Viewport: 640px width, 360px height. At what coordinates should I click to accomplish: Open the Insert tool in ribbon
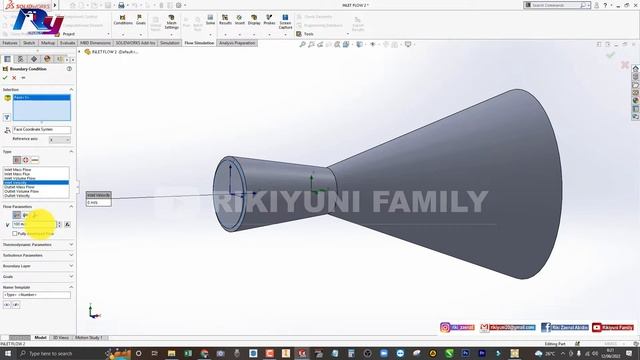240,20
